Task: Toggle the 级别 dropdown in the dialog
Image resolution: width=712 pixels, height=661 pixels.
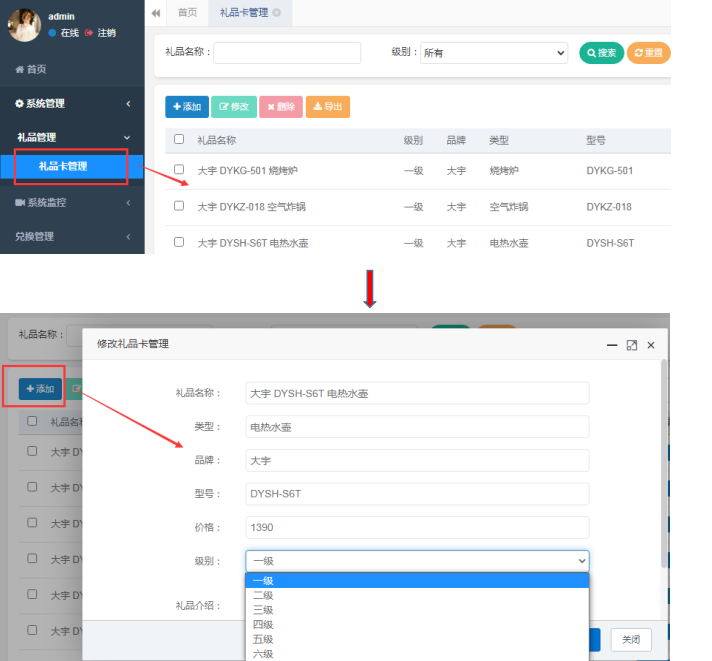Action: (417, 561)
